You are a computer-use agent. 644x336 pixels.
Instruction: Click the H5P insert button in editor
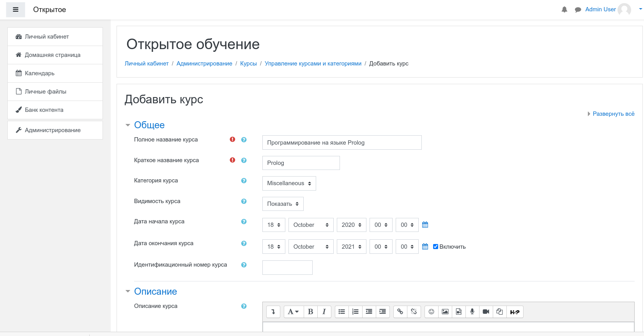[515, 312]
